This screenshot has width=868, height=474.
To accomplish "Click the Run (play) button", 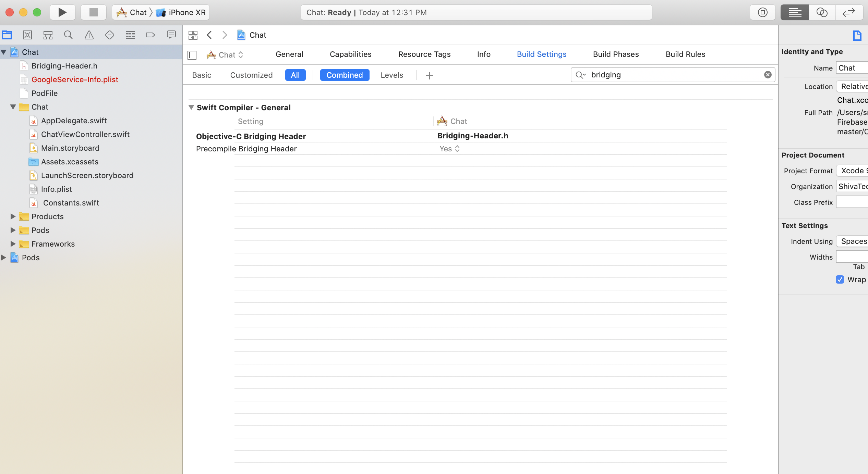I will pyautogui.click(x=62, y=13).
